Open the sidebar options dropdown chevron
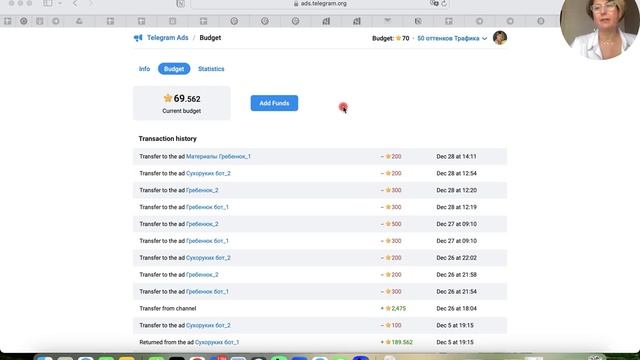The image size is (640, 360). click(60, 3)
